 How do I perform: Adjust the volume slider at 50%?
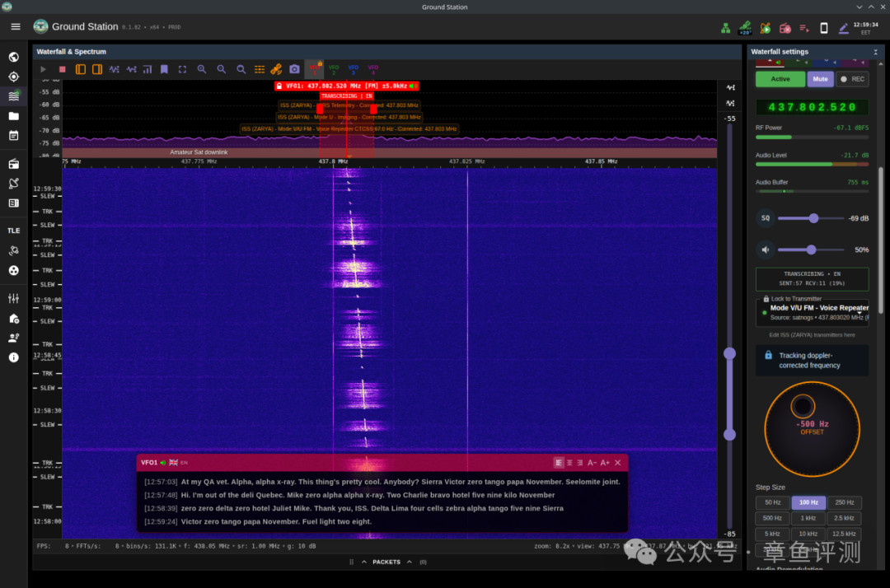point(812,250)
